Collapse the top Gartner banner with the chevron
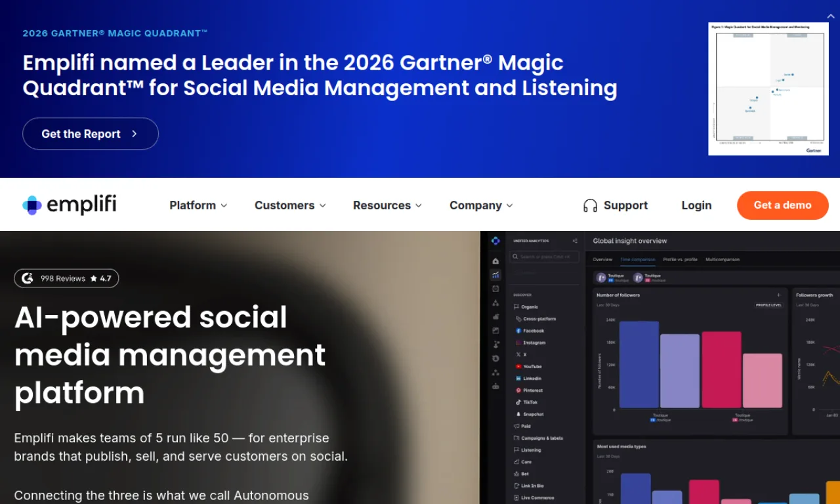Screen dimensions: 840x504 tap(831, 16)
